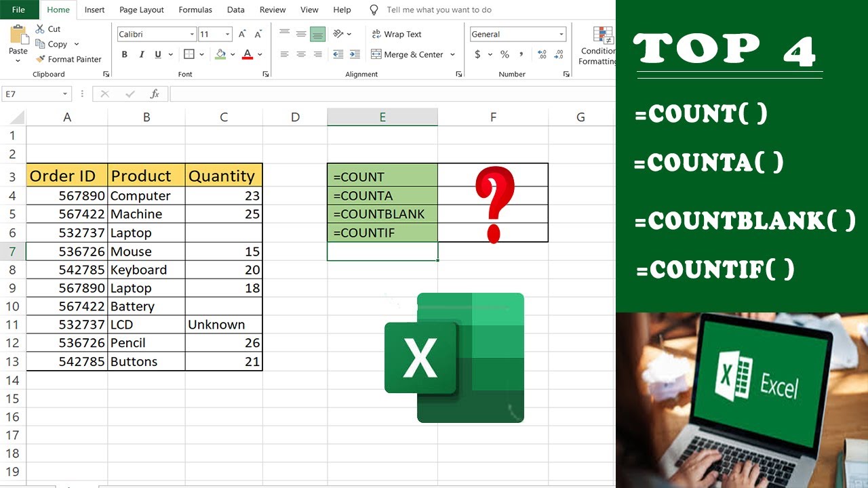Open the Name Box E7 dropdown
The height and width of the screenshot is (488, 868).
coord(65,94)
